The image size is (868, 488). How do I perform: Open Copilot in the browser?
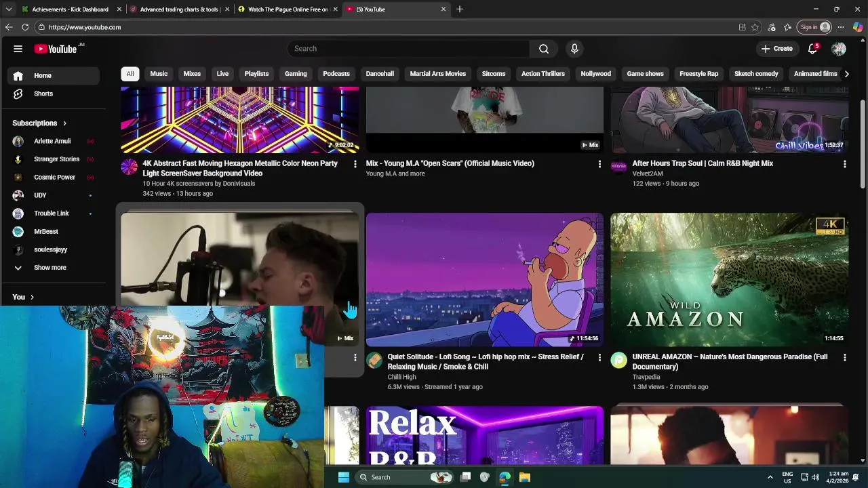click(858, 27)
